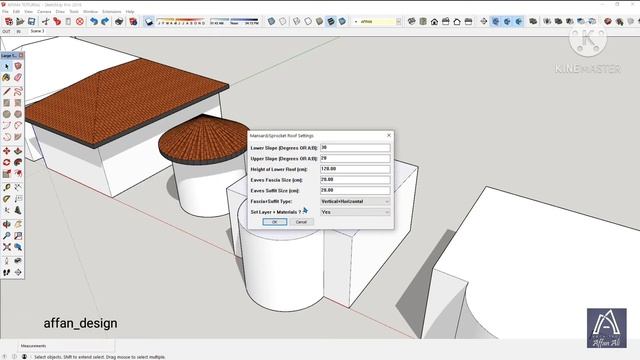Switch to the Scene 1 tab
640x360 pixels.
[x=37, y=31]
